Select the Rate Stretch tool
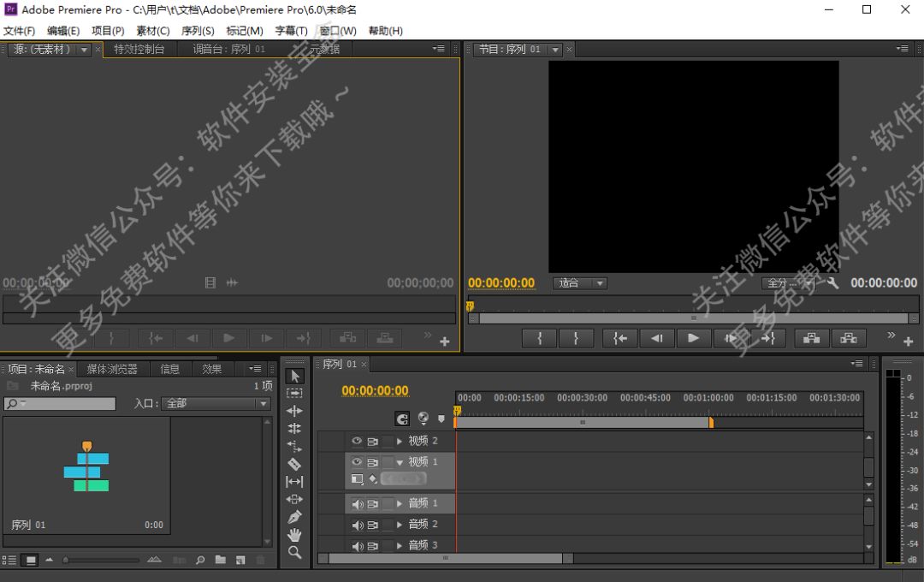The width and height of the screenshot is (924, 582). [x=294, y=446]
